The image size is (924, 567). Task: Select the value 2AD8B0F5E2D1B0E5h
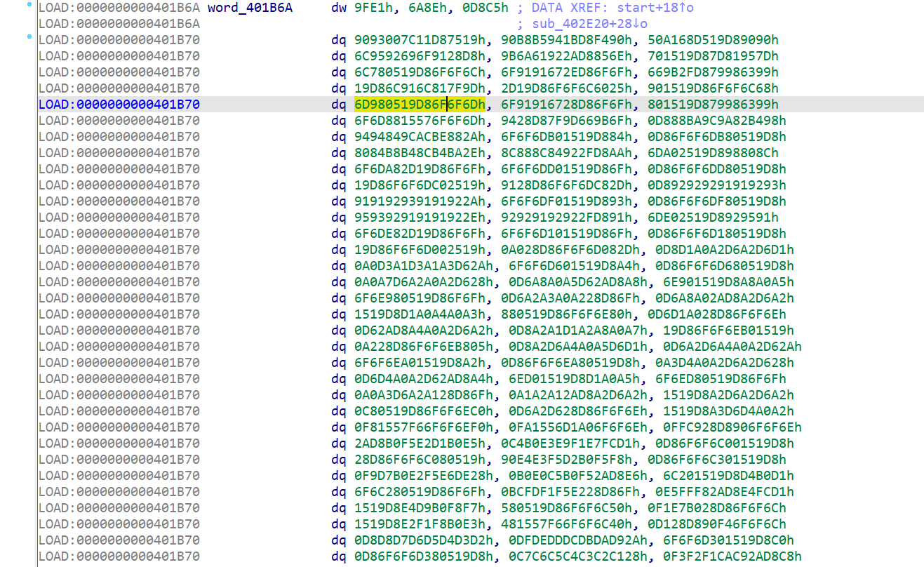420,443
